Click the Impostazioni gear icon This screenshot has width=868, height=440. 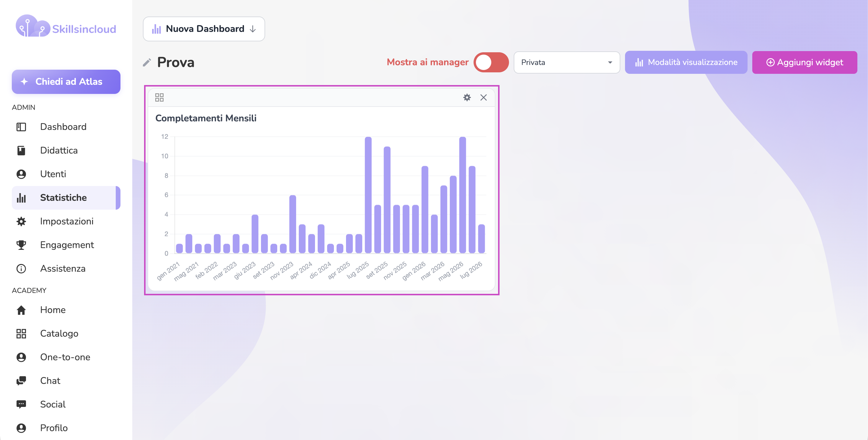click(x=21, y=221)
